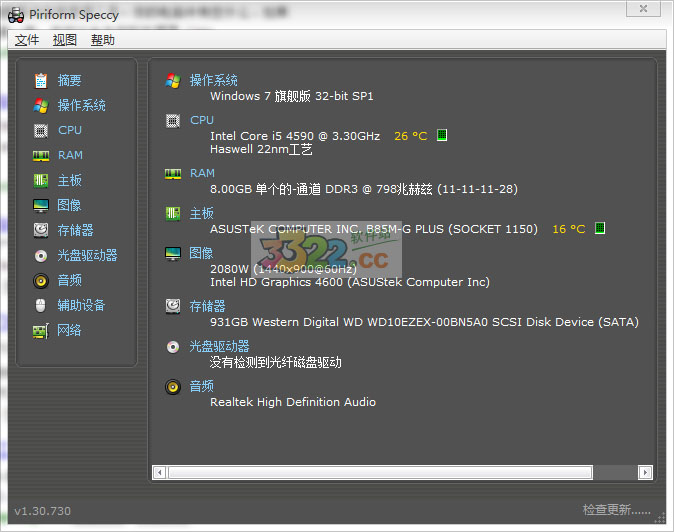
Task: Click disc icon beside summary 光盘驱动器
Action: 173,347
